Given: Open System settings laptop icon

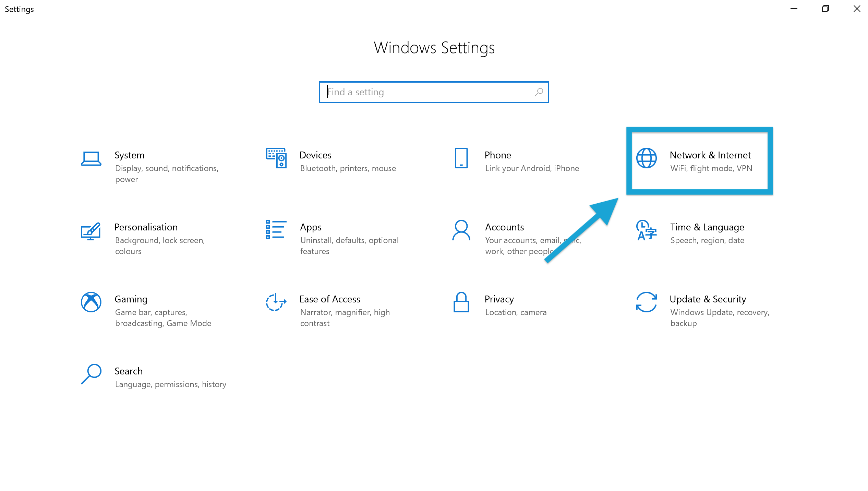Looking at the screenshot, I should coord(91,158).
